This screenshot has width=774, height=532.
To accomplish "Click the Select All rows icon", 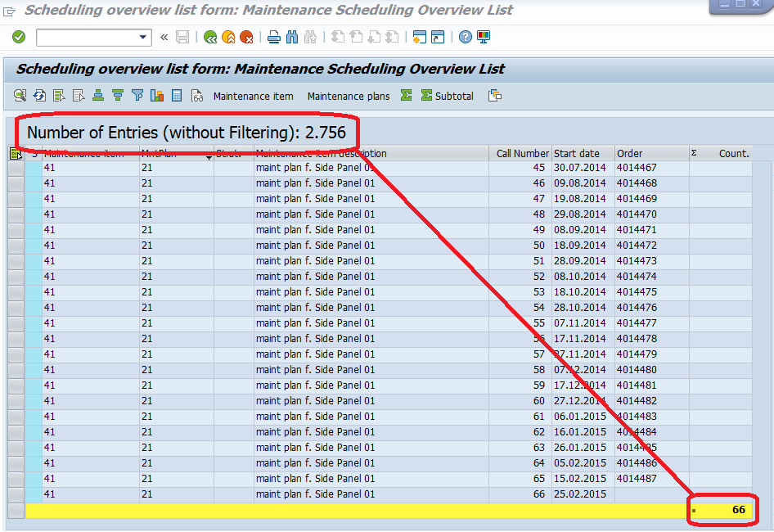I will (x=59, y=96).
